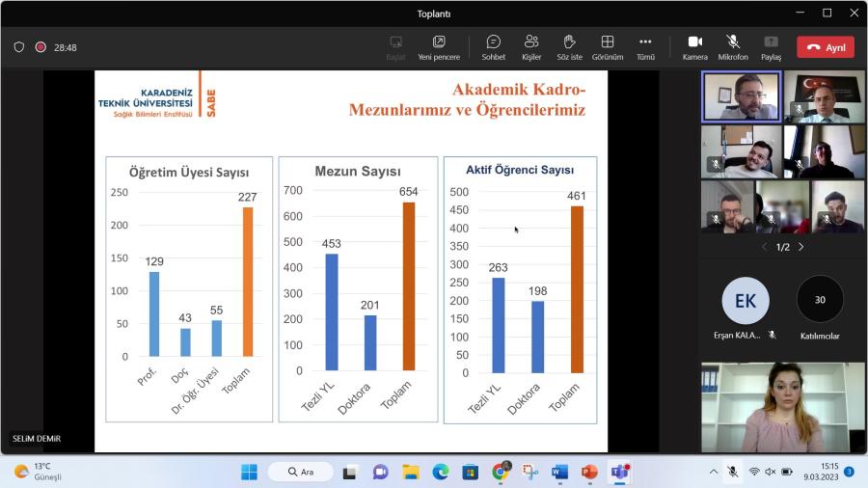Switch to Microsoft Teams on the taskbar
This screenshot has height=488, width=868.
click(x=619, y=473)
